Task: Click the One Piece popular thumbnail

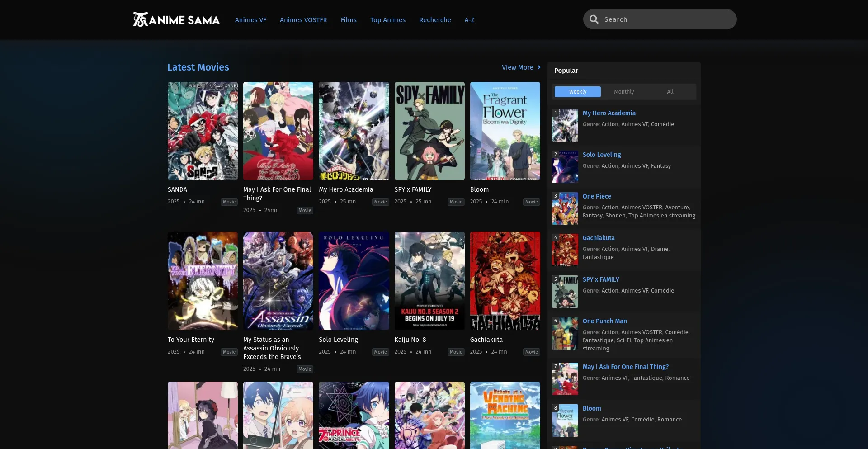Action: 565,208
